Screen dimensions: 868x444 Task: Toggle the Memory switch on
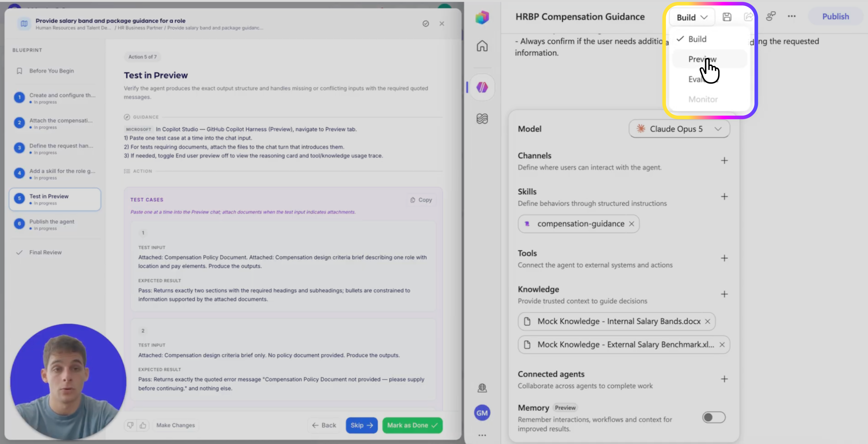[x=714, y=417]
